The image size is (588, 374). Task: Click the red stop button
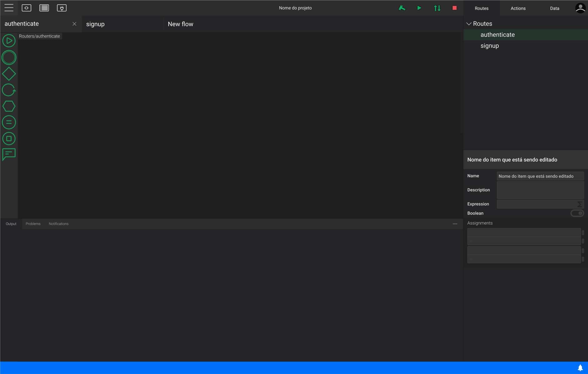[x=454, y=8]
